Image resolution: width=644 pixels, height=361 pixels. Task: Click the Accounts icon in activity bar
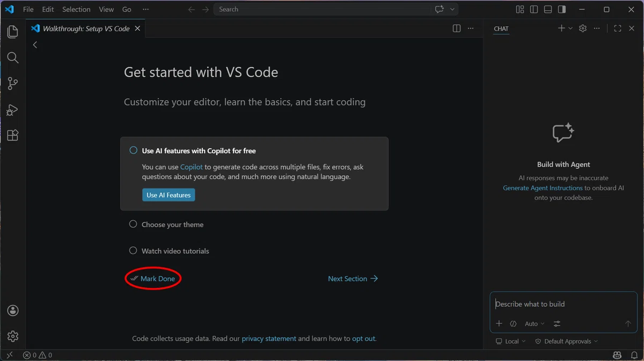click(x=13, y=311)
